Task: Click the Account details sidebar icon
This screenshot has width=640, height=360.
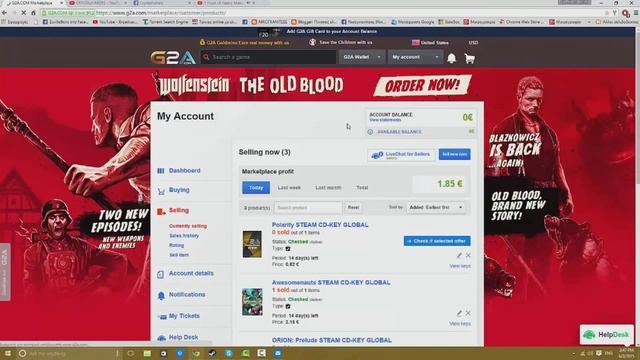Action: [160, 274]
